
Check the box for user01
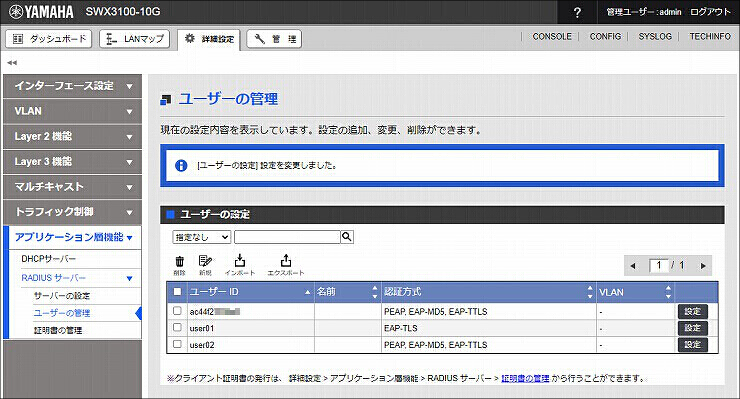point(177,327)
